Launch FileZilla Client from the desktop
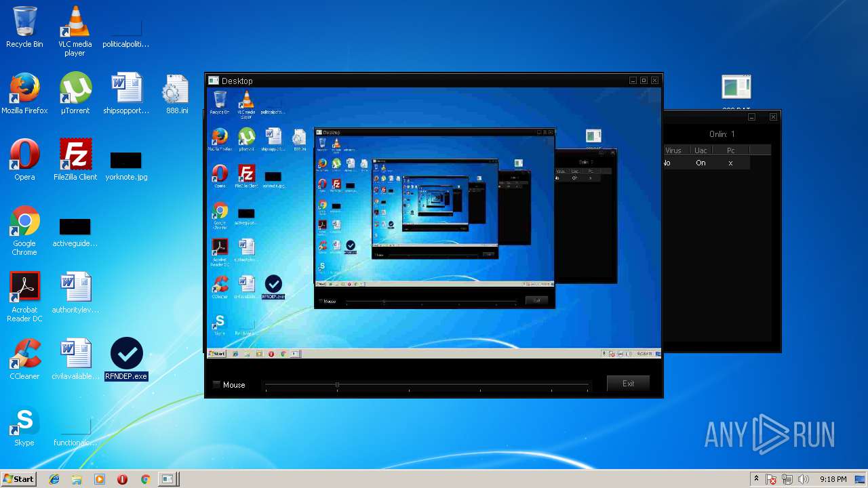The image size is (868, 488). (75, 160)
